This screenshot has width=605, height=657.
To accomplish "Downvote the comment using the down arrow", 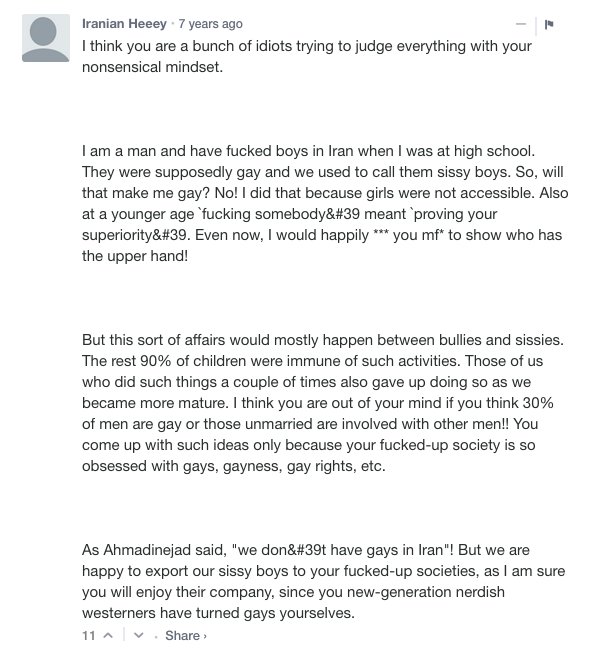I will (139, 636).
